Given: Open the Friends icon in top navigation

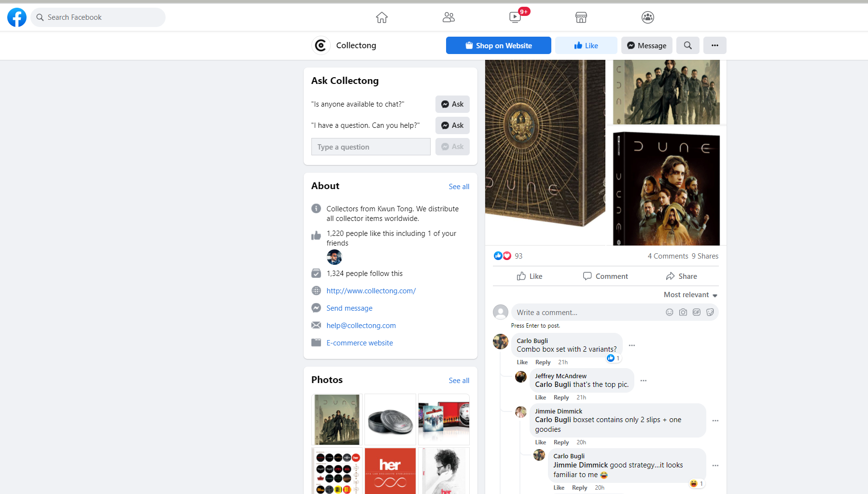Looking at the screenshot, I should tap(448, 17).
